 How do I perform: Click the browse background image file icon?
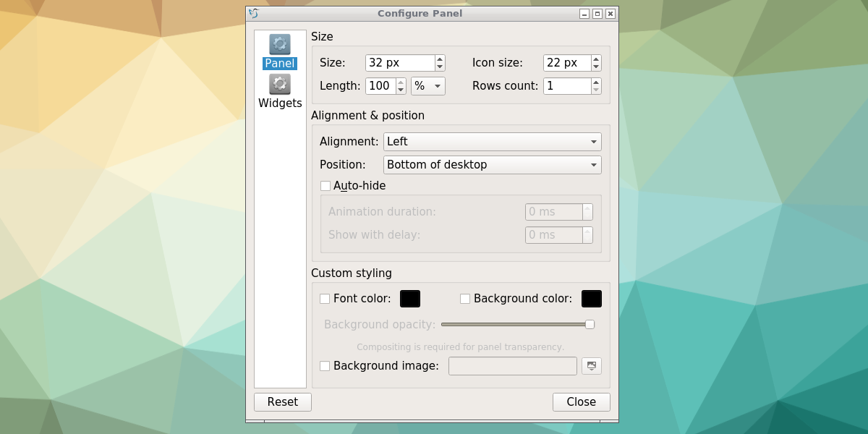[x=592, y=366]
